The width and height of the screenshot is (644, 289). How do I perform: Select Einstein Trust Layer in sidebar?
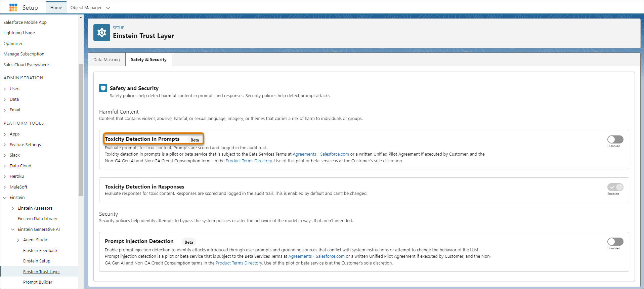point(42,272)
